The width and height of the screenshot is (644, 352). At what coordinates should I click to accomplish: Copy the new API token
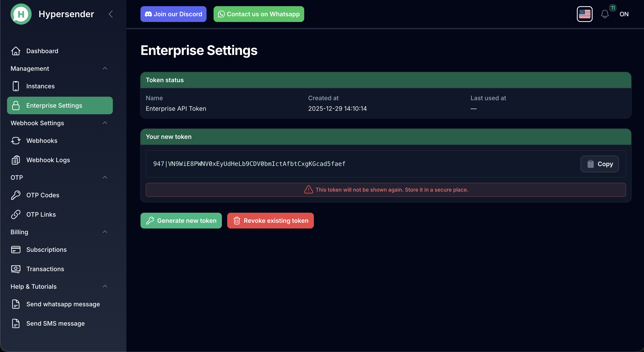pyautogui.click(x=599, y=164)
